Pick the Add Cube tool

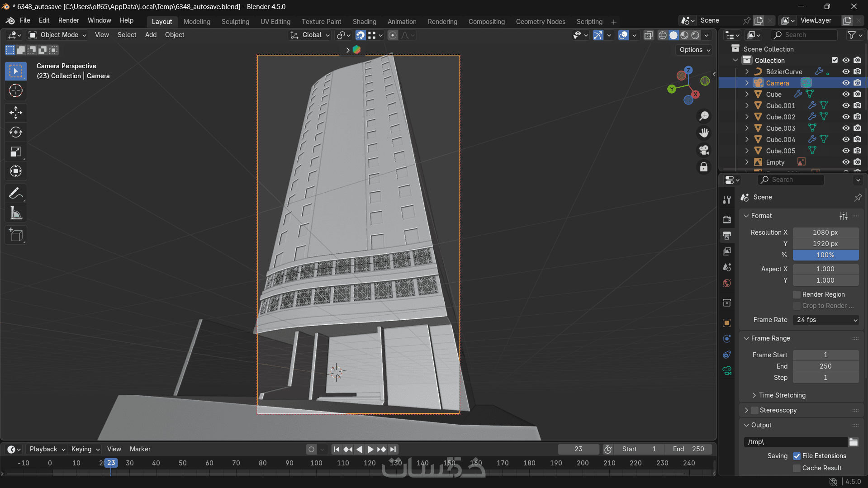16,235
